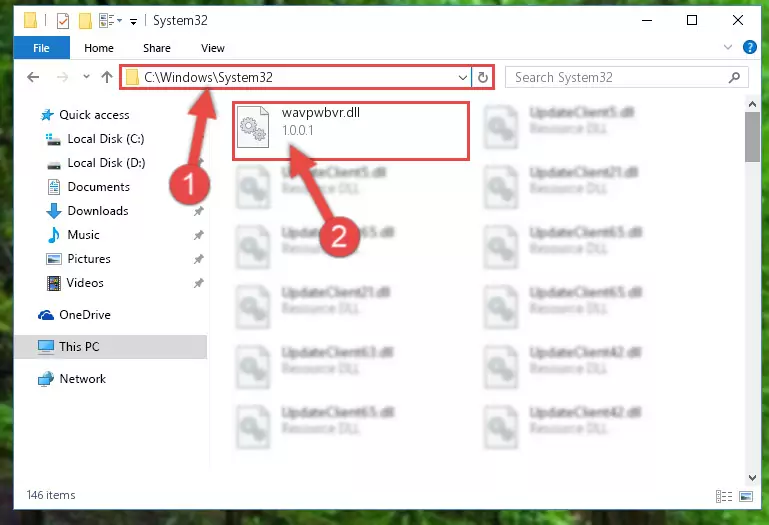This screenshot has height=525, width=769.
Task: Click the OneDrive cloud icon
Action: point(46,315)
